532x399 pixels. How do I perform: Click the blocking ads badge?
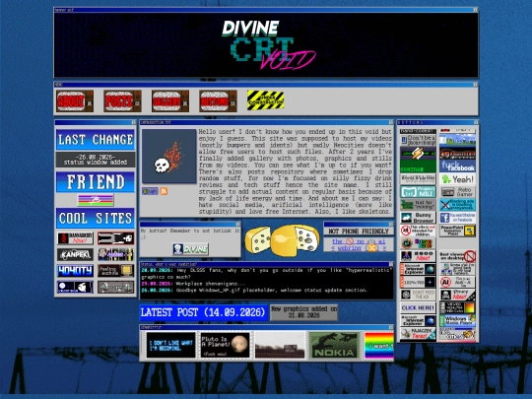457,205
